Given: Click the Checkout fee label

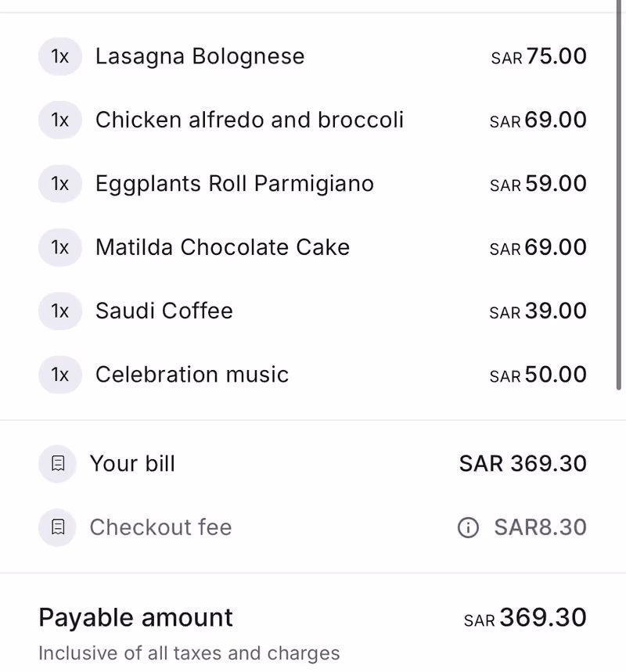Looking at the screenshot, I should tap(160, 527).
